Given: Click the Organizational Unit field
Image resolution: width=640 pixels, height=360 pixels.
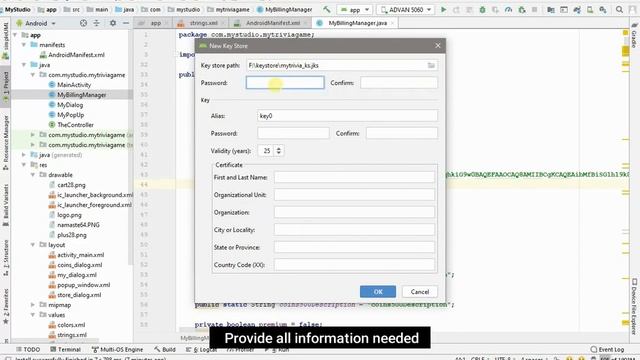Looking at the screenshot, I should pos(354,195).
